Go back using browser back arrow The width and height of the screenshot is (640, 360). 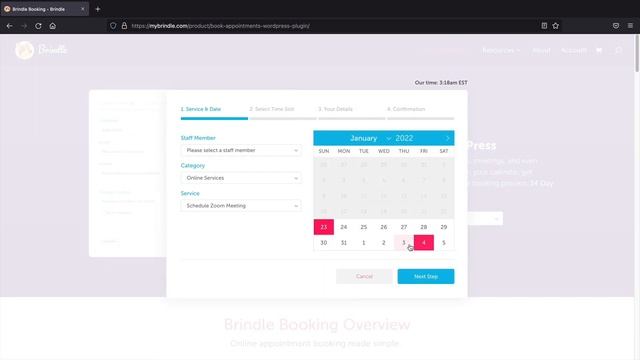click(x=9, y=26)
